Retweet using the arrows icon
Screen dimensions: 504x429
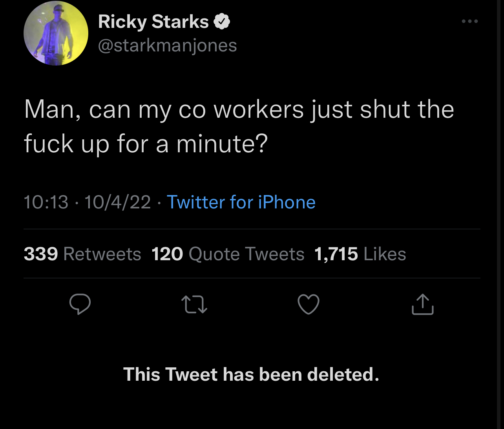pos(194,305)
